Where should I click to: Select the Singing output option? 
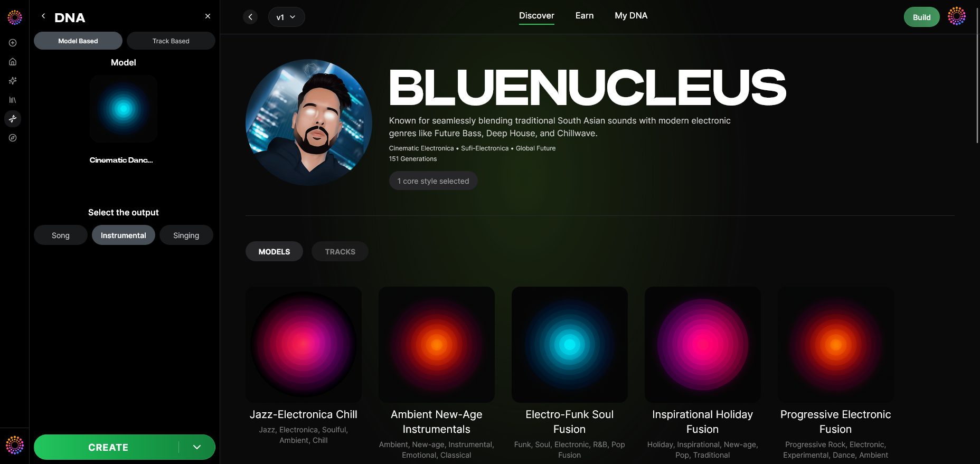point(186,235)
